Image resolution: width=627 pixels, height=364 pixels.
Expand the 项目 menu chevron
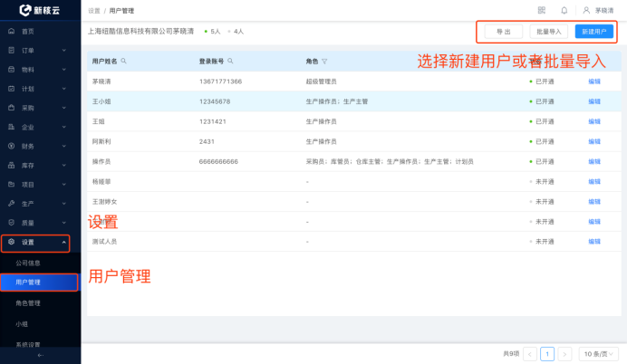(64, 185)
